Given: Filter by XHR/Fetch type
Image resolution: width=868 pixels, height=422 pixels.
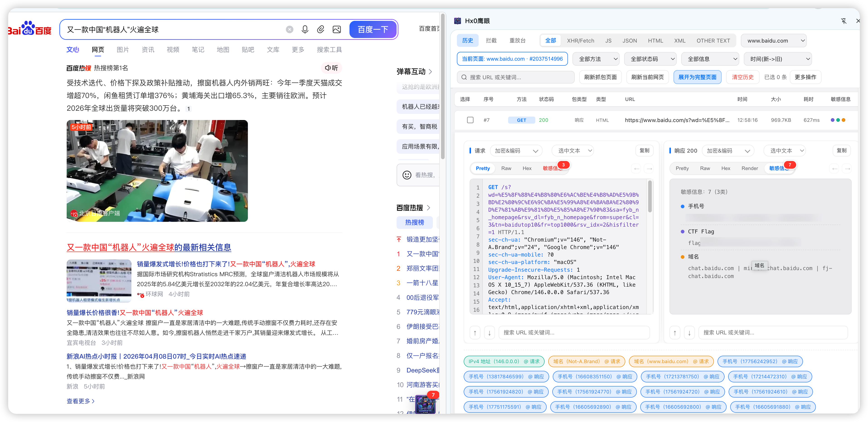Looking at the screenshot, I should (580, 41).
